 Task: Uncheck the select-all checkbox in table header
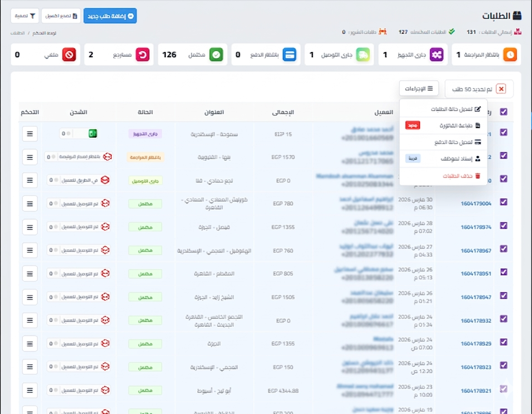coord(503,112)
